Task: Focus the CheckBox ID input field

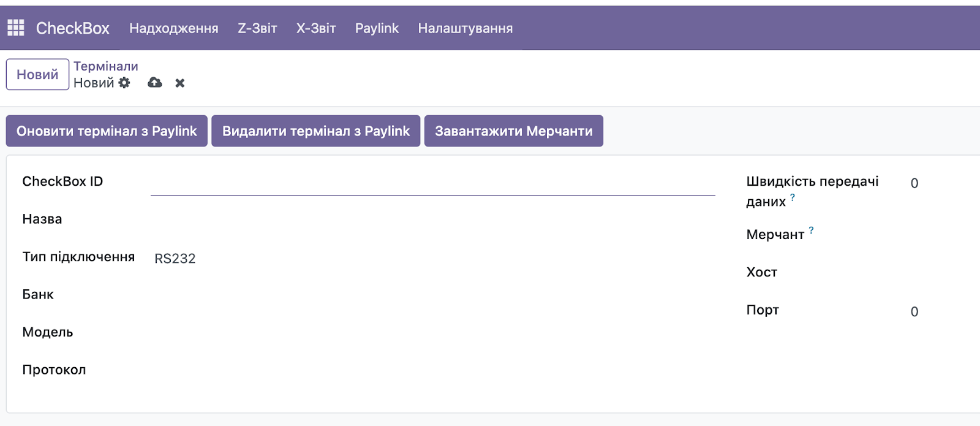Action: coord(432,184)
